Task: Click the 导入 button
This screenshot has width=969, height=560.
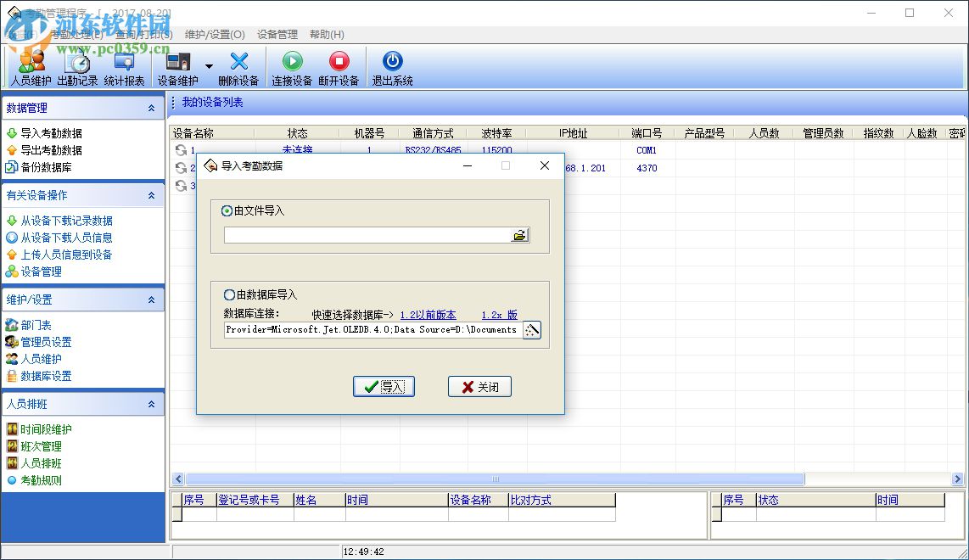Action: pyautogui.click(x=384, y=386)
